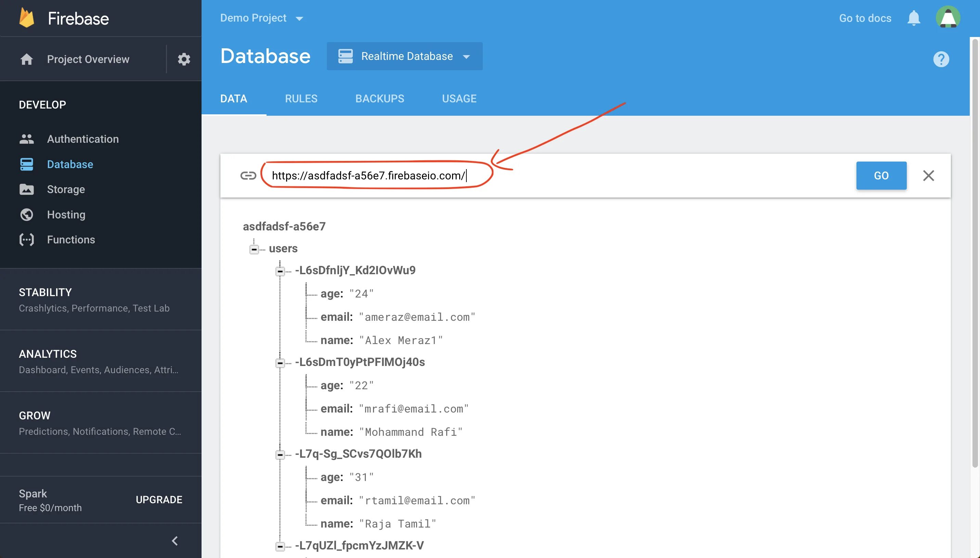Open the Realtime Database selector dropdown

tap(404, 56)
